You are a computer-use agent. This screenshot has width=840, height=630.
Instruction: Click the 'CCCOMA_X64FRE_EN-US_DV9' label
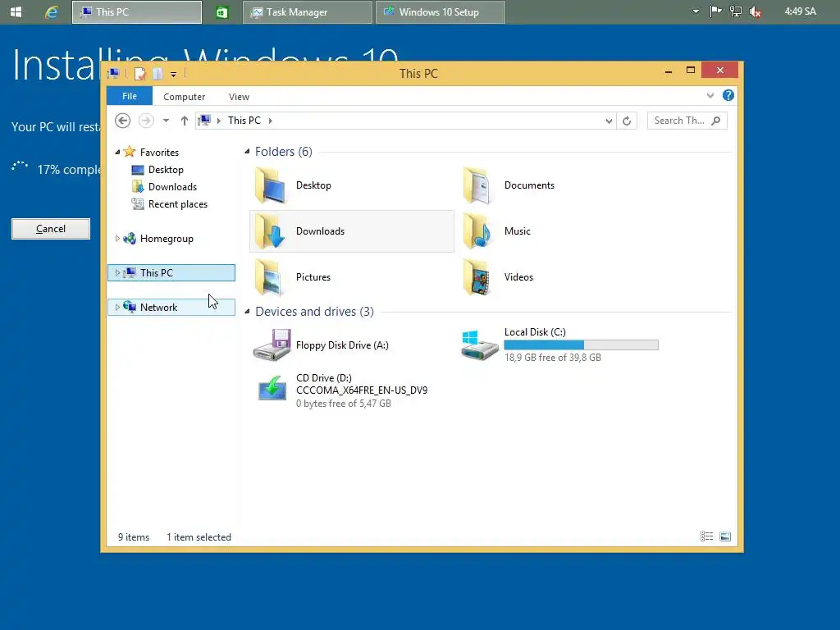362,390
